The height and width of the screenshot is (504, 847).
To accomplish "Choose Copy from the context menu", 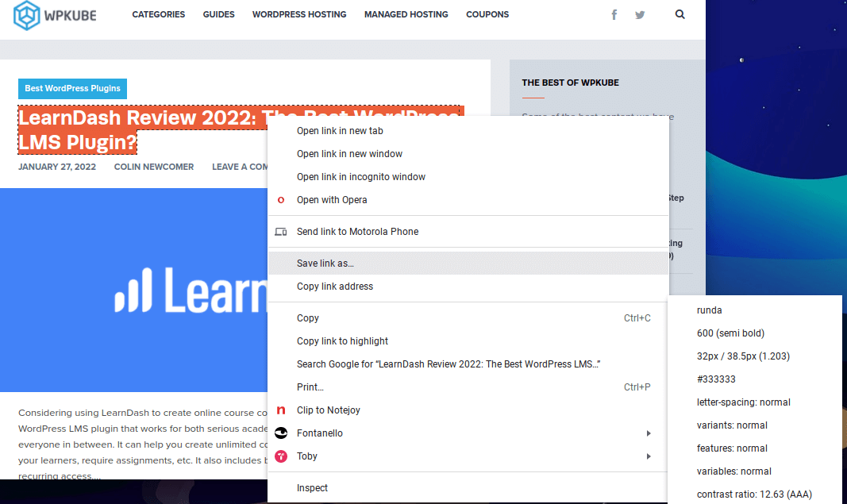I will [468, 318].
